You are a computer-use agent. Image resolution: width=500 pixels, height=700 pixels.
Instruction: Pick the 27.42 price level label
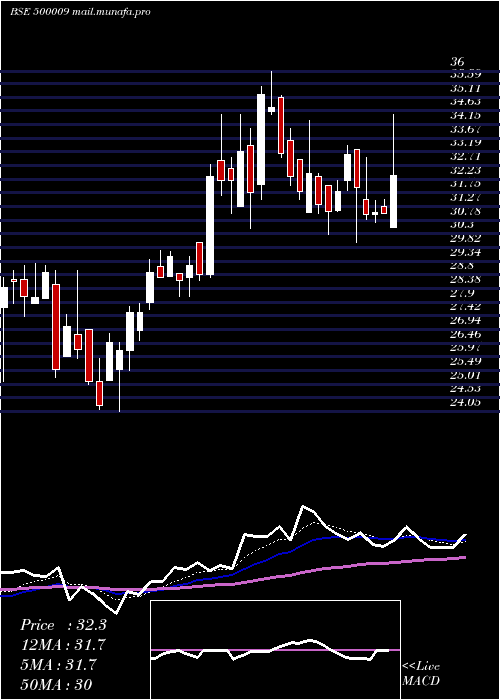[x=465, y=307]
